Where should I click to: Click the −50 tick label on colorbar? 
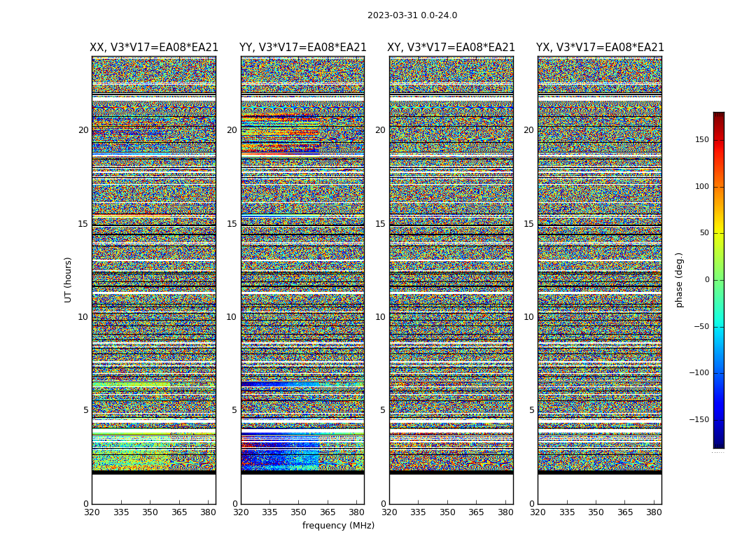pyautogui.click(x=701, y=326)
